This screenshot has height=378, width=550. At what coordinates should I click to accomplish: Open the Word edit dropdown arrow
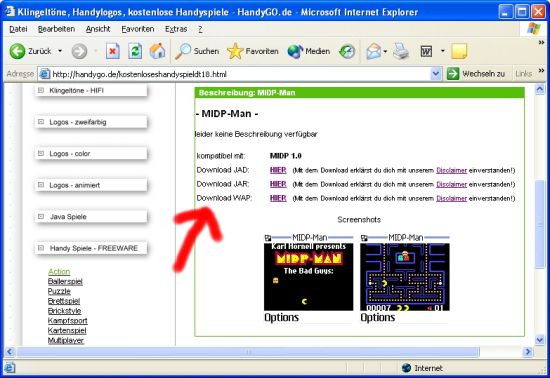[x=443, y=51]
